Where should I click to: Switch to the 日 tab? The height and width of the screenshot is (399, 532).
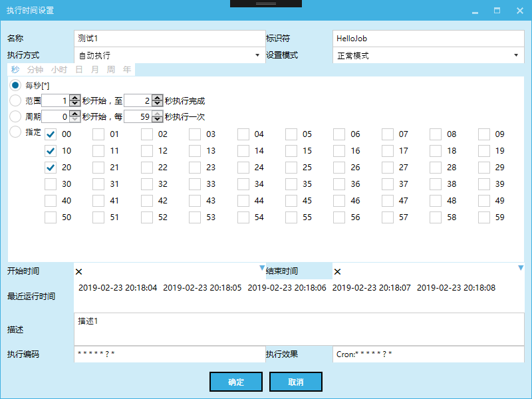click(79, 70)
